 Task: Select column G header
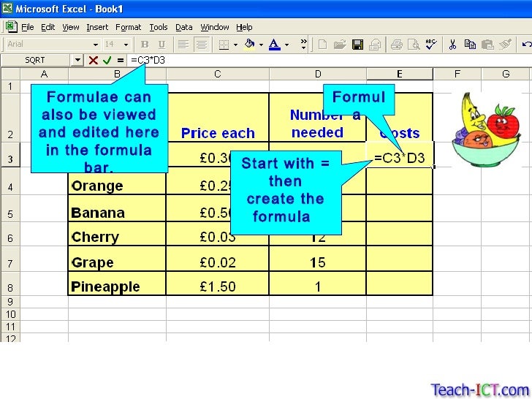[x=506, y=74]
